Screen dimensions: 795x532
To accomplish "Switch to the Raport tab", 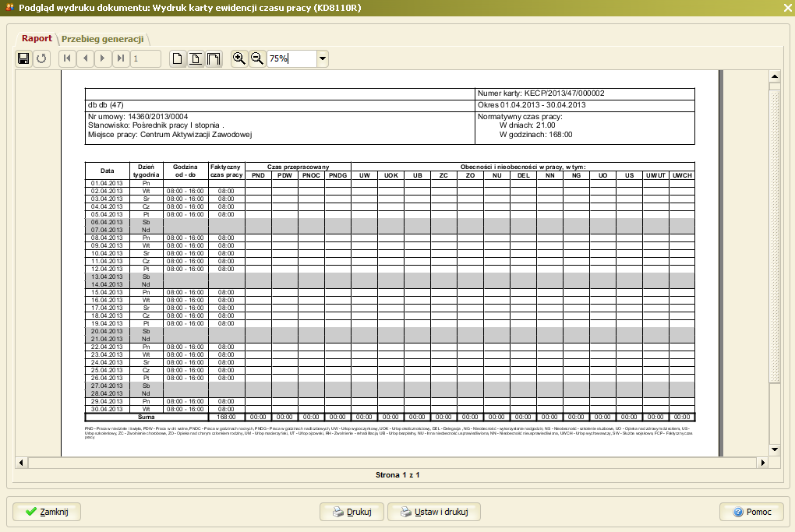I will tap(37, 38).
